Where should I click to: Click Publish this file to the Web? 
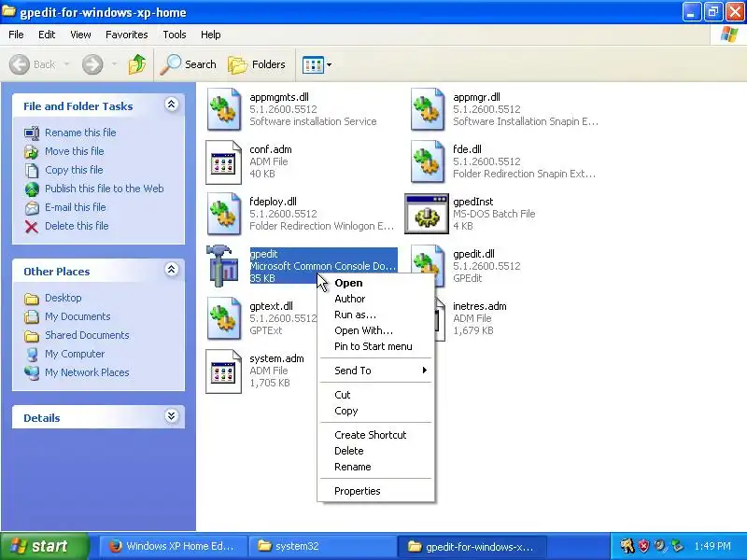tap(105, 189)
